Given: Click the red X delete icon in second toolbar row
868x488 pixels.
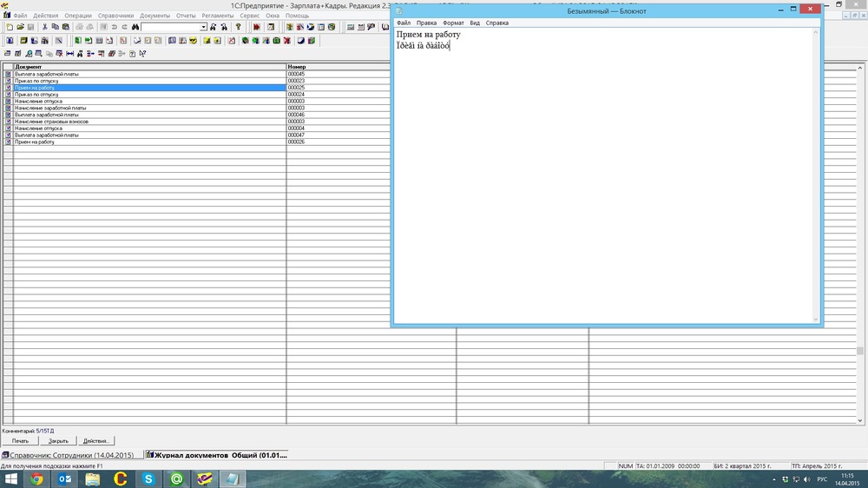Looking at the screenshot, I should pos(286,41).
